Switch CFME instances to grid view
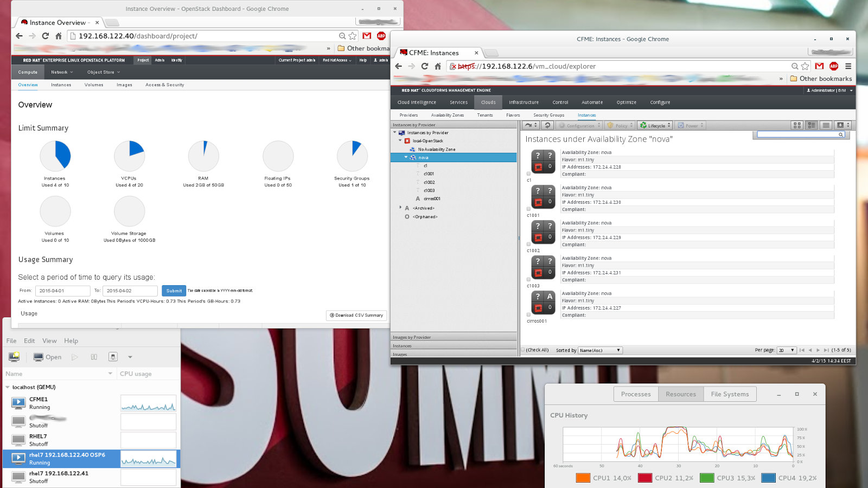868x488 pixels. point(797,125)
